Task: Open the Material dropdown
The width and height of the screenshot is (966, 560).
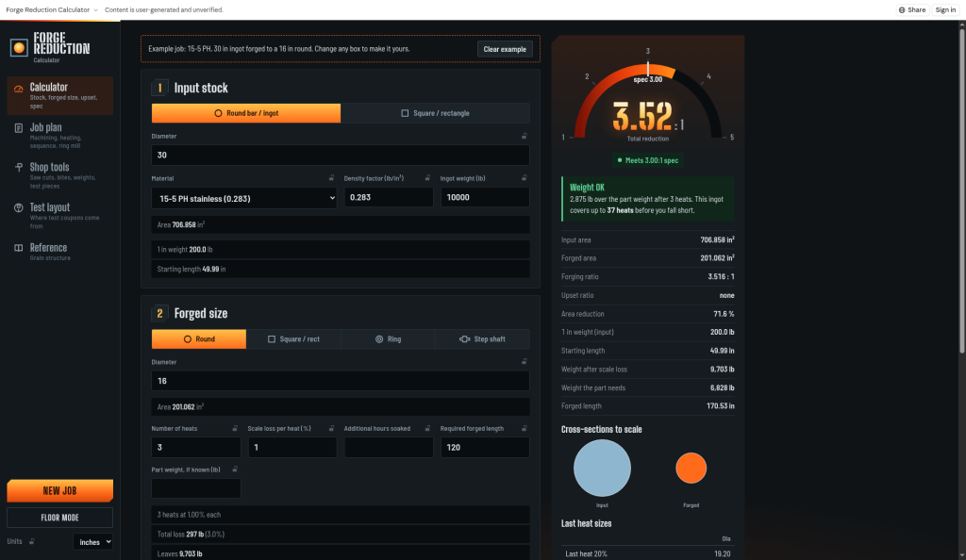Action: [244, 198]
